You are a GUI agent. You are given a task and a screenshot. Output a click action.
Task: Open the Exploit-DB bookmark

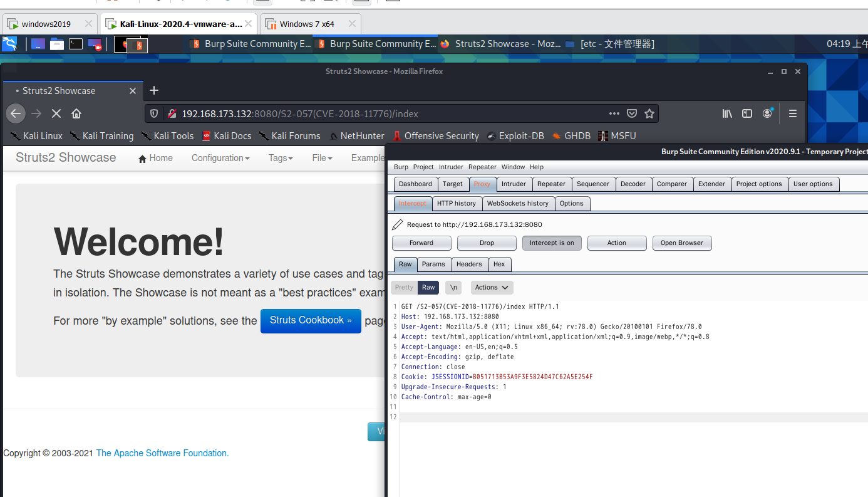coord(515,135)
